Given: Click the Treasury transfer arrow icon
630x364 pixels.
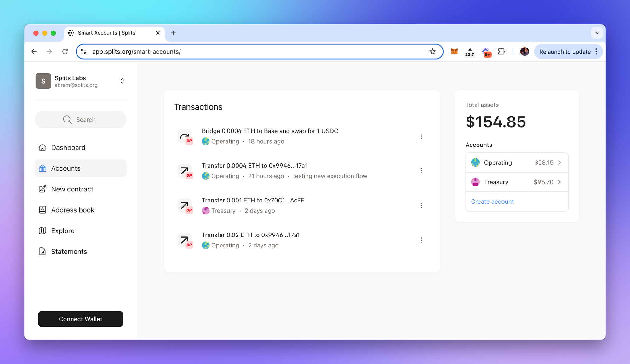Looking at the screenshot, I should [185, 206].
